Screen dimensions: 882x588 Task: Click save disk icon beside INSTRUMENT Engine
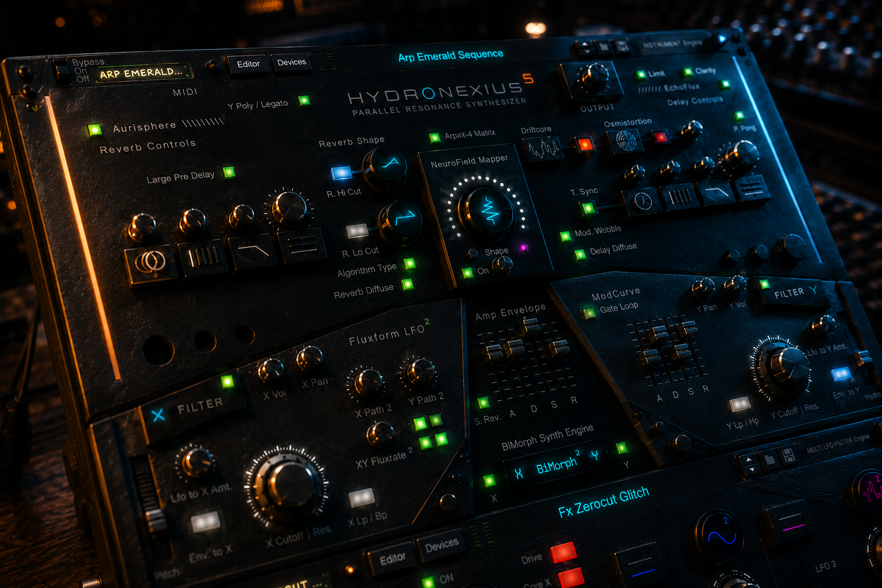621,45
